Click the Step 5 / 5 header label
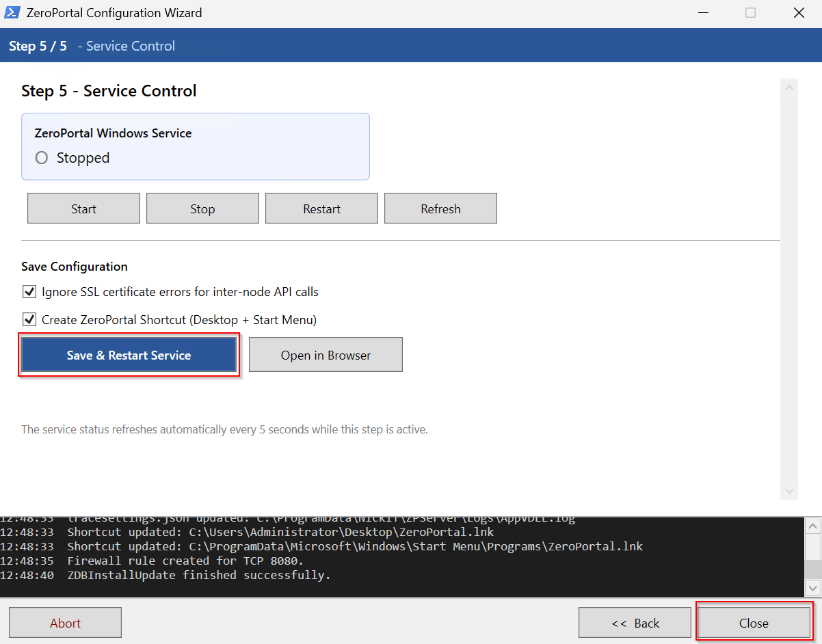822x644 pixels. [38, 46]
